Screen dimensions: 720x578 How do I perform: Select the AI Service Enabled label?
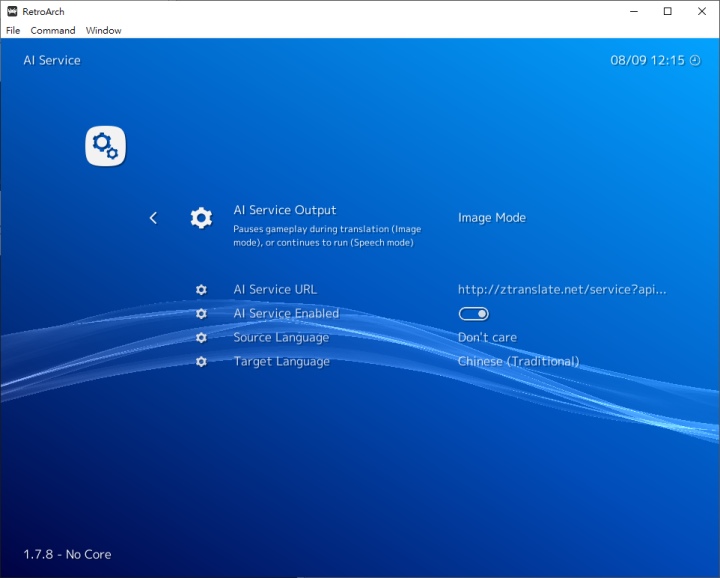click(x=286, y=314)
